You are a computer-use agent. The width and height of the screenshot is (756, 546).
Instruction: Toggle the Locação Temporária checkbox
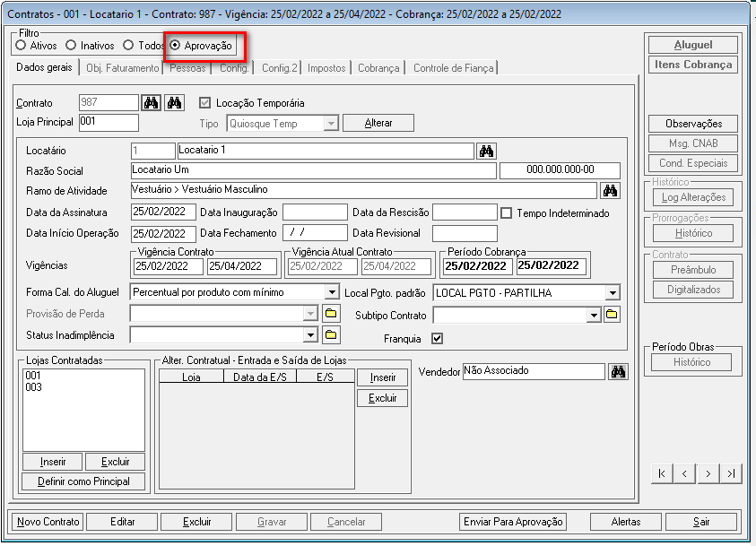click(x=204, y=102)
